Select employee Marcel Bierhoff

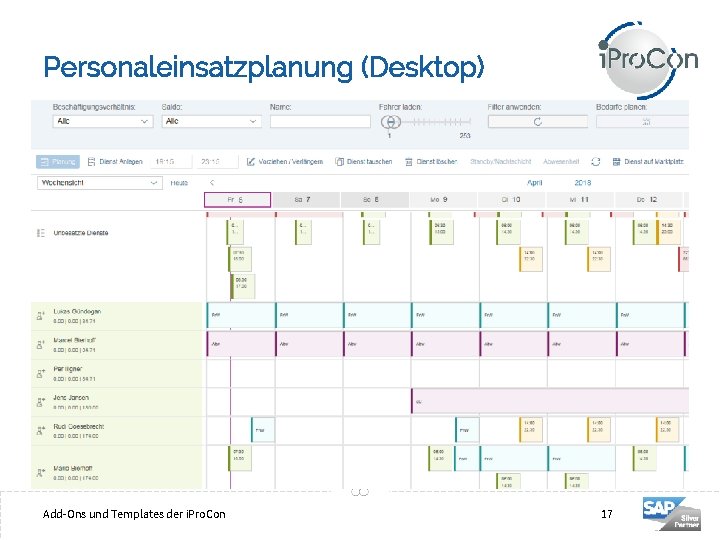(74, 340)
